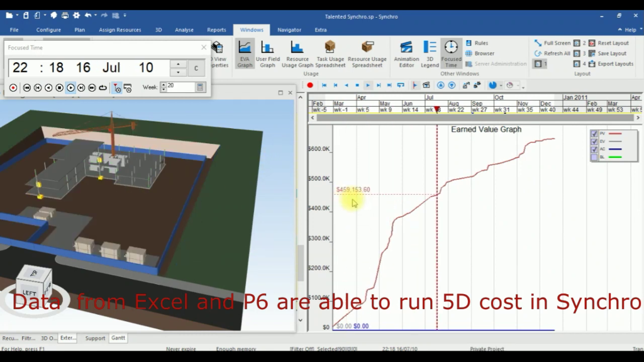Switch to the Support tab
The width and height of the screenshot is (644, 362).
tap(96, 338)
